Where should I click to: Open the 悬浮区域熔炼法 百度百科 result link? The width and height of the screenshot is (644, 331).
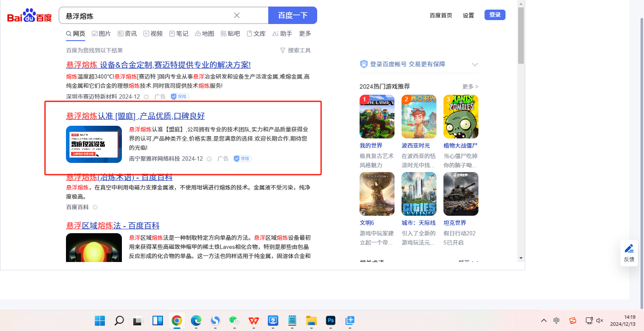(113, 225)
